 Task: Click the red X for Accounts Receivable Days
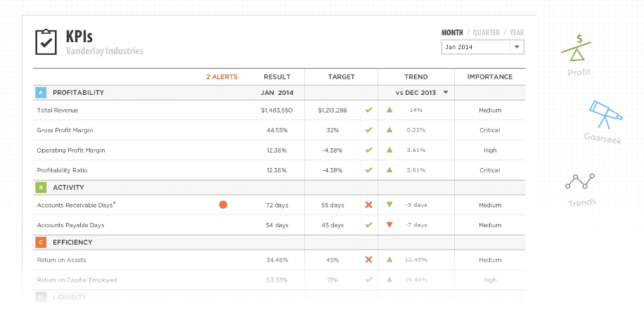368,205
